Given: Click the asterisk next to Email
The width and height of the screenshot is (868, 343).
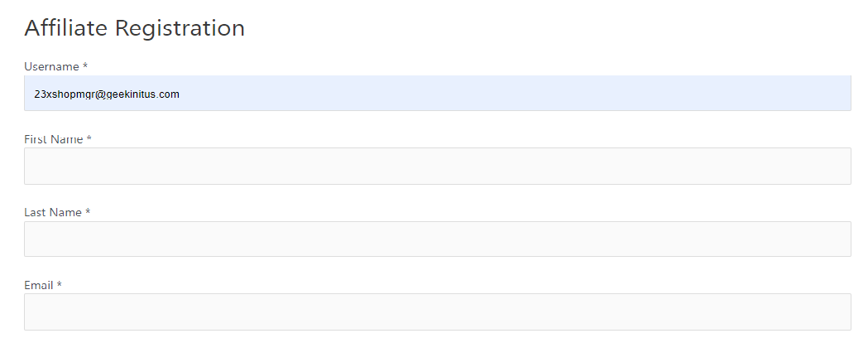Looking at the screenshot, I should [x=60, y=285].
